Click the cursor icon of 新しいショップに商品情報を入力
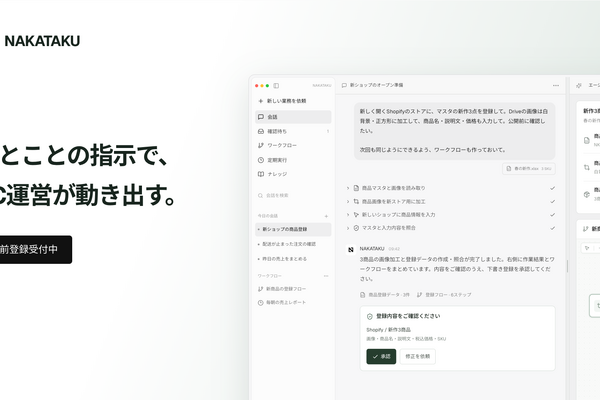The height and width of the screenshot is (400, 600). pyautogui.click(x=356, y=215)
